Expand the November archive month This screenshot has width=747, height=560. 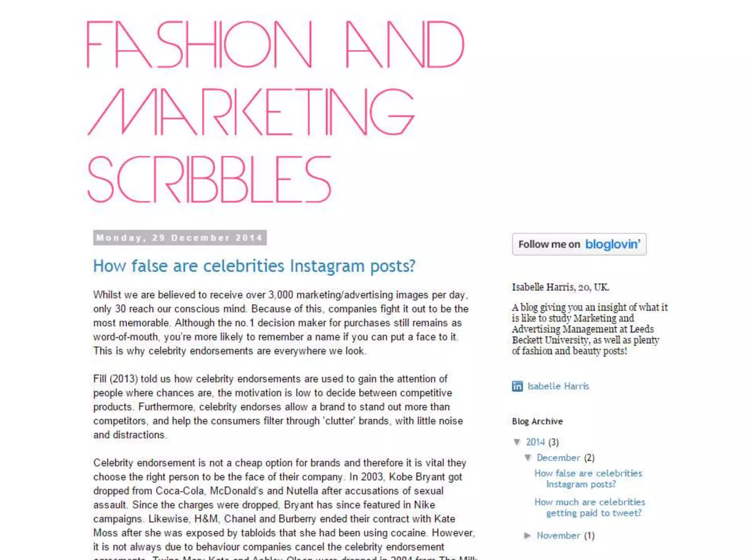pyautogui.click(x=527, y=536)
